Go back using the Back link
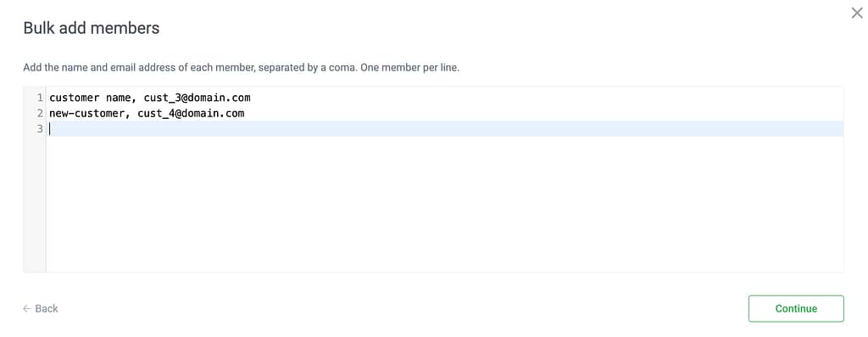The height and width of the screenshot is (337, 868). [41, 309]
